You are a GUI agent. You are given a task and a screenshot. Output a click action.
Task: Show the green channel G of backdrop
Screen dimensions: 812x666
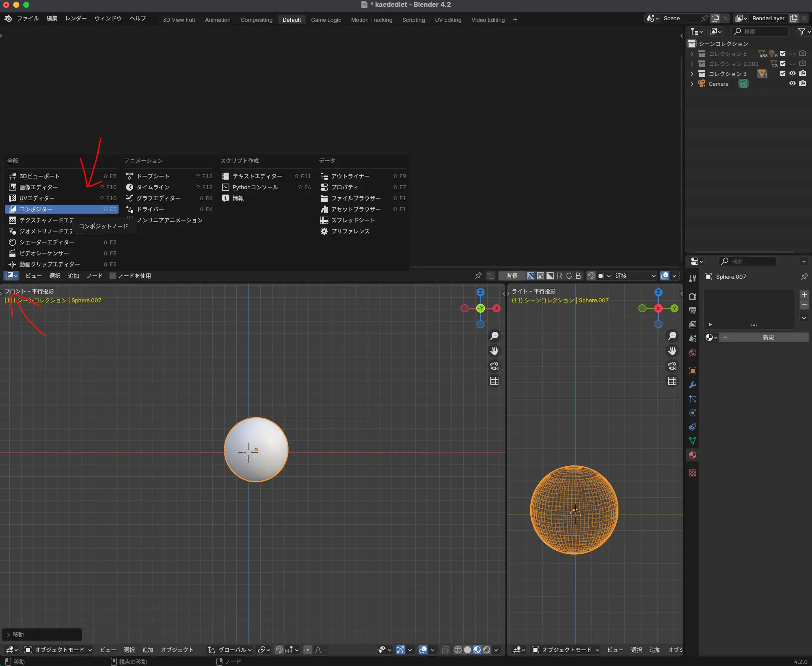pyautogui.click(x=569, y=276)
